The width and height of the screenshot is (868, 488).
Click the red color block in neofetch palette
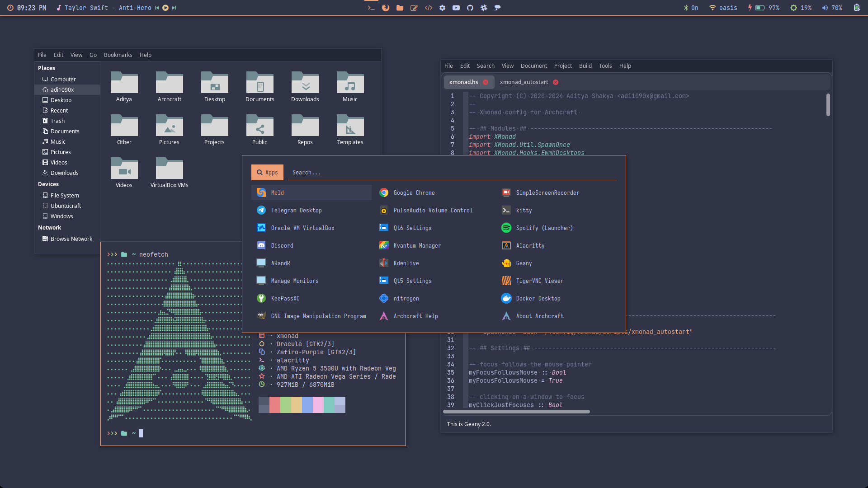(274, 405)
